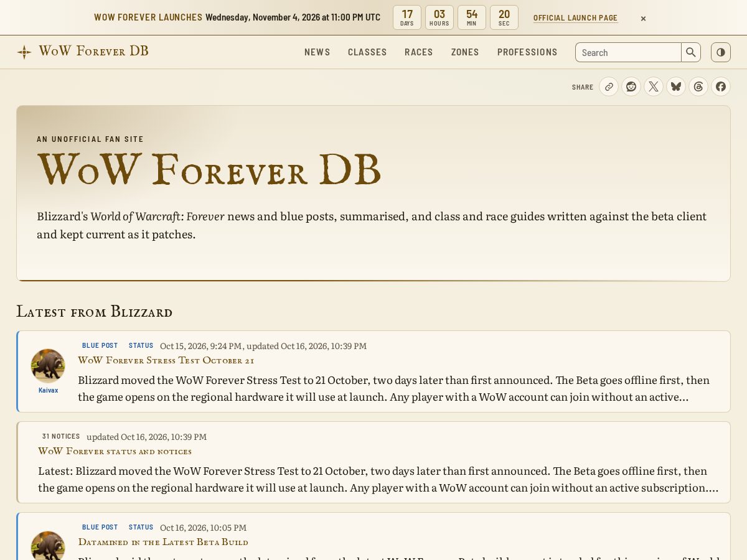This screenshot has height=560, width=747.
Task: Open WoW Forever status and notices
Action: (115, 451)
